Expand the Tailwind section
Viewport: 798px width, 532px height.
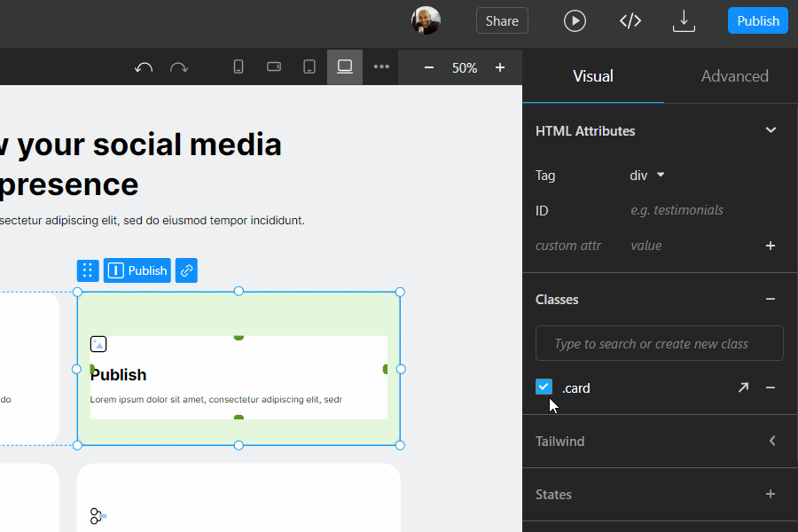(x=772, y=441)
